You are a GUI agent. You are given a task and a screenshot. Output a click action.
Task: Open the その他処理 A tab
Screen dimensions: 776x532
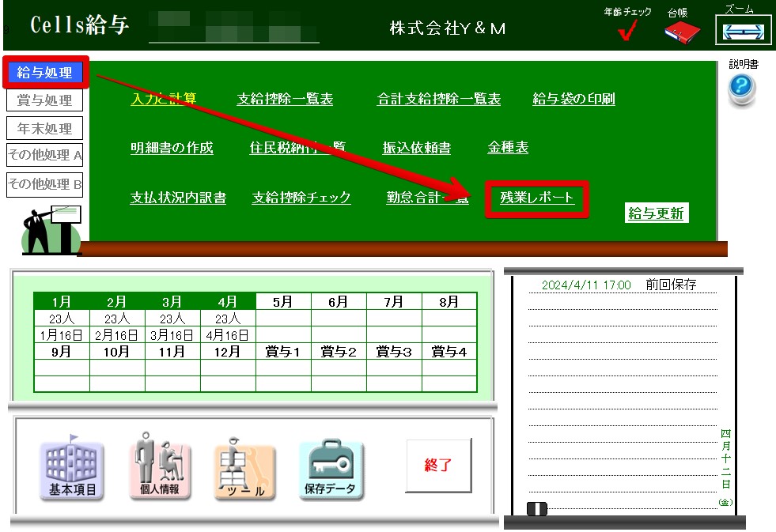click(44, 156)
